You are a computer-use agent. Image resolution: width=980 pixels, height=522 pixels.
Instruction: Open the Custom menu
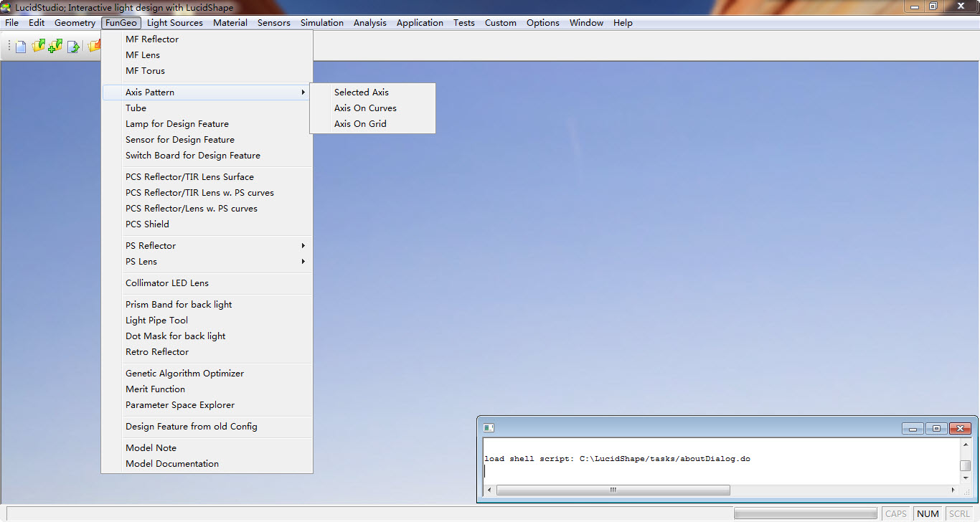501,23
